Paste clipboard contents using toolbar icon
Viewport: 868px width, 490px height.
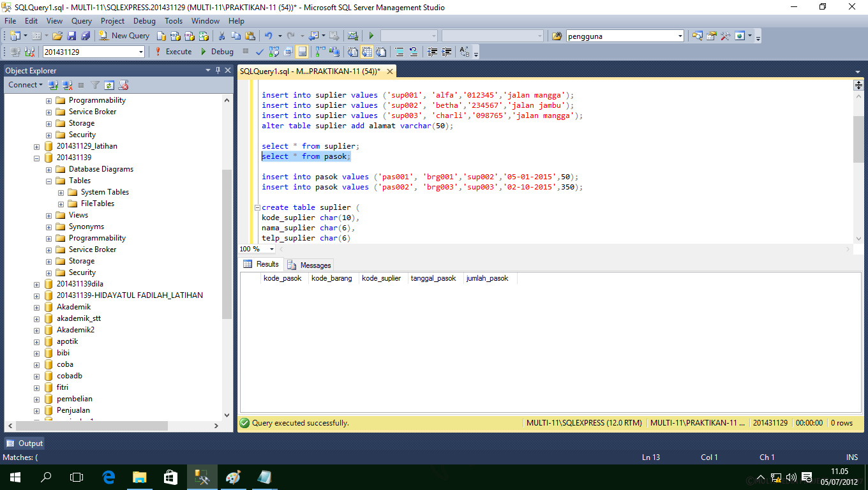pos(249,36)
